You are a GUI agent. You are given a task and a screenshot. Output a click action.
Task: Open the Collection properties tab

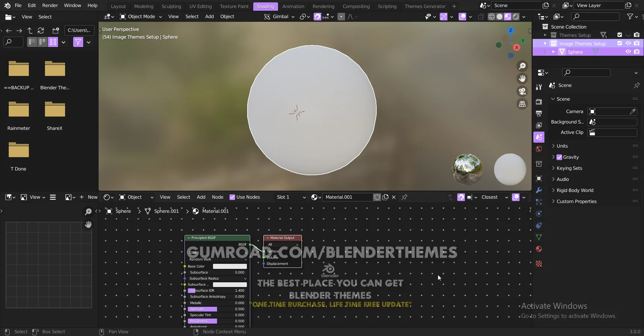[539, 164]
